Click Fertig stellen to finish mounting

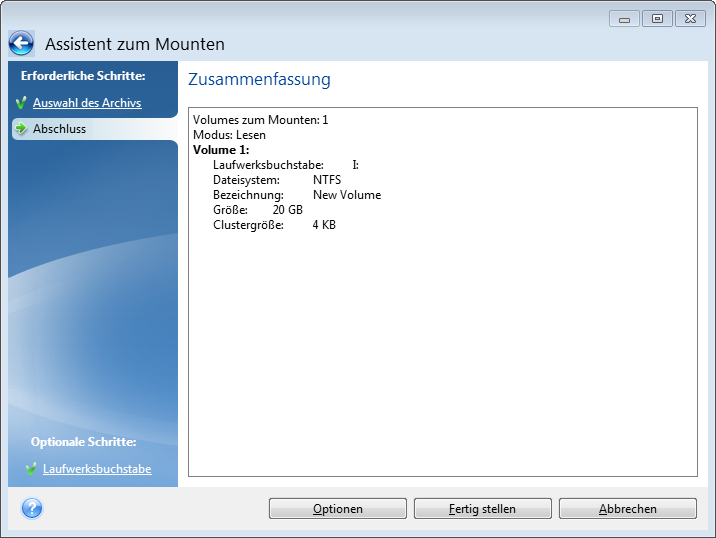(x=482, y=509)
